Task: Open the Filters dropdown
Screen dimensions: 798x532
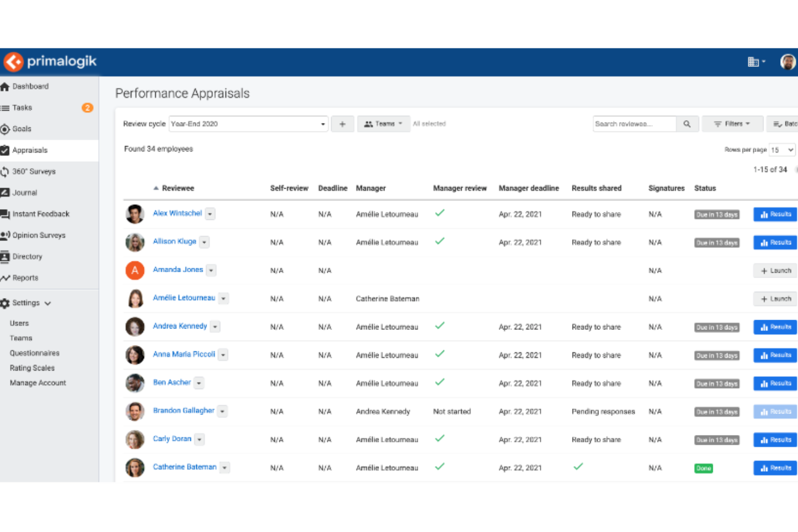Action: click(732, 124)
